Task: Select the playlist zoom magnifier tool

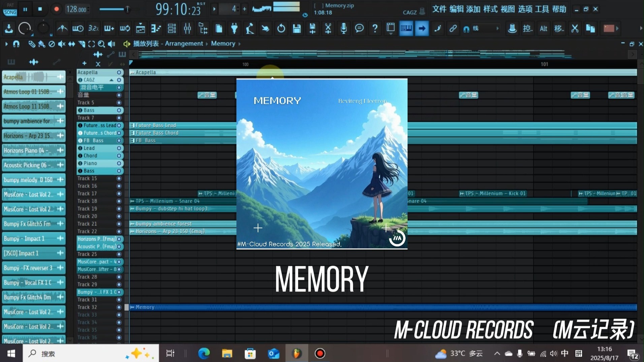Action: coord(101,44)
